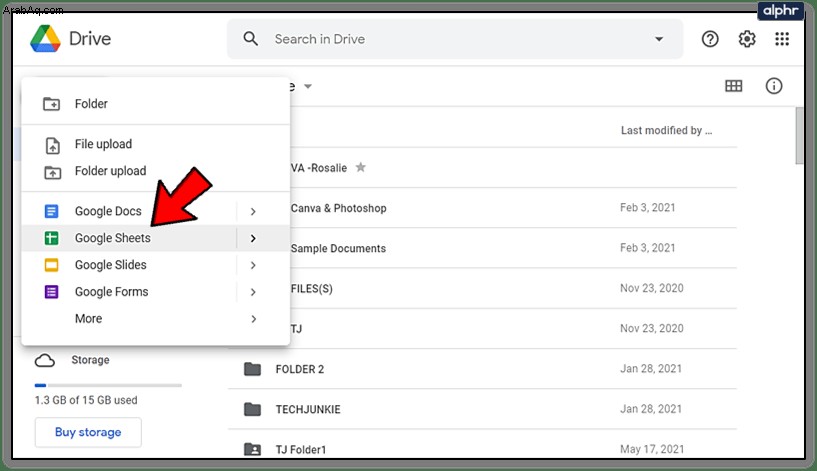The width and height of the screenshot is (817, 471).
Task: Click the yellow Google Slides icon
Action: (x=51, y=265)
